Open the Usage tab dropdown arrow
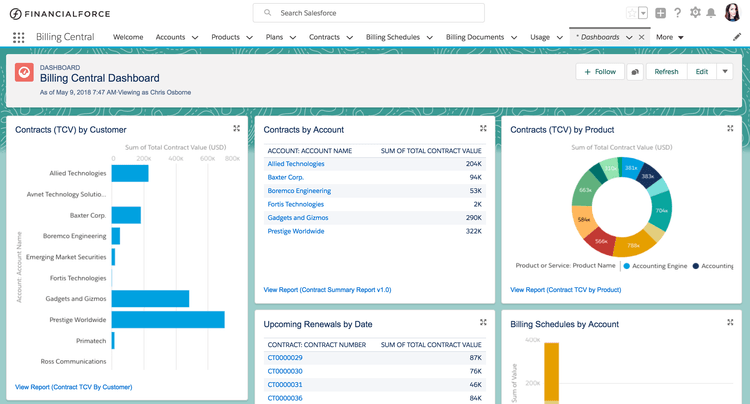Image resolution: width=750 pixels, height=404 pixels. click(x=560, y=37)
